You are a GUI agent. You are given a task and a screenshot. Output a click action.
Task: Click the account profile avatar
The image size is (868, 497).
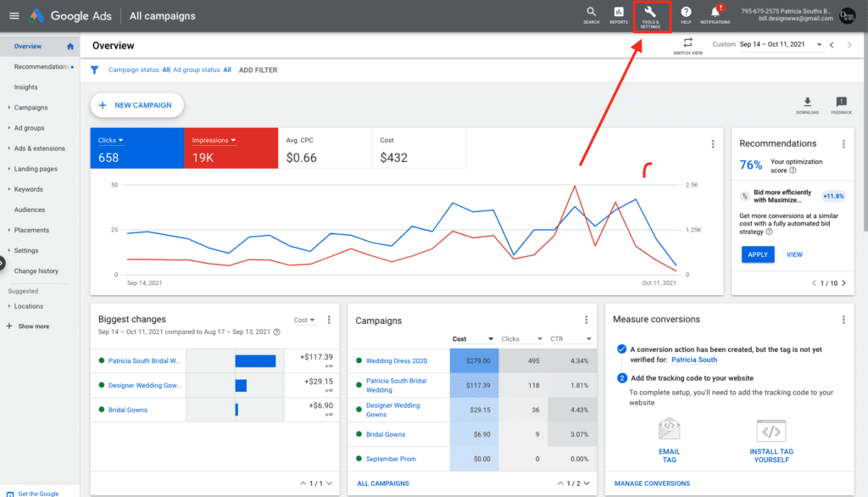[848, 15]
